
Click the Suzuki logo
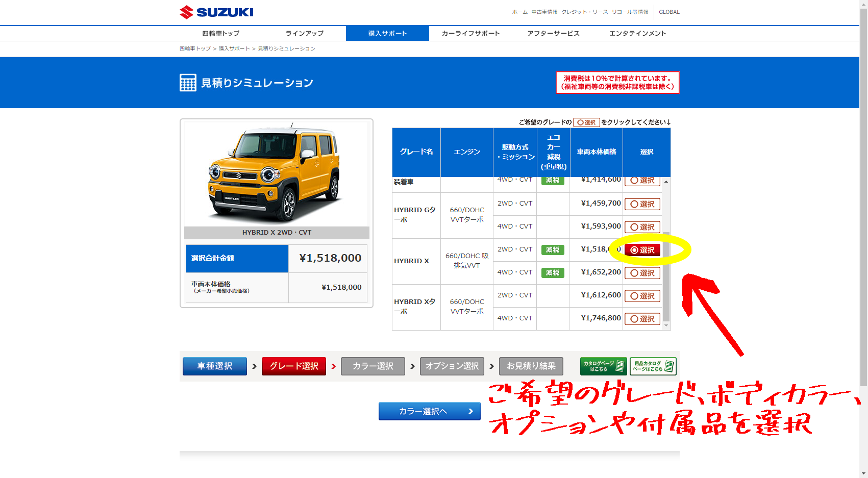click(x=216, y=12)
